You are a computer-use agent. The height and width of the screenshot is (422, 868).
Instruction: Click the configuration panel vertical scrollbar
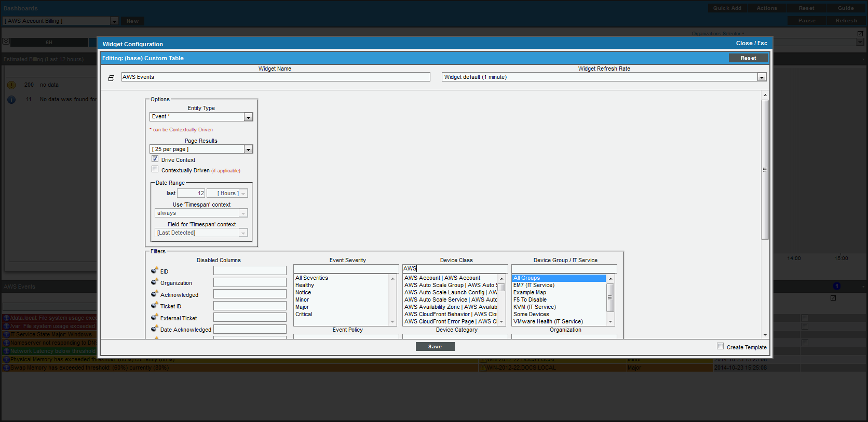pos(765,169)
